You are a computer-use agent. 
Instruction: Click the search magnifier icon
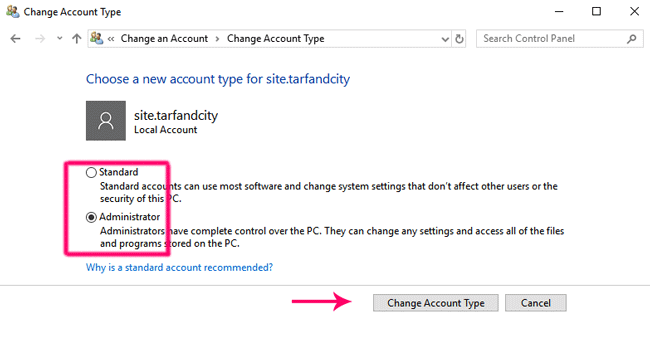(631, 39)
